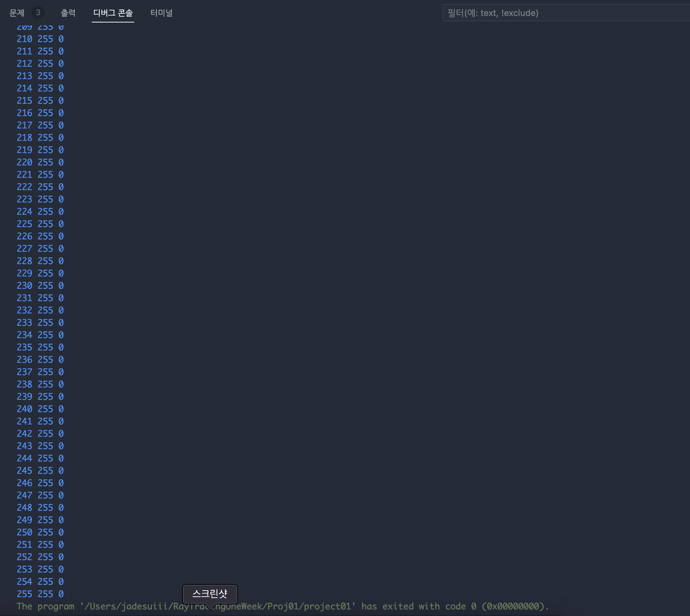Click the output line "218 255 0"
This screenshot has width=690, height=616.
tap(40, 137)
